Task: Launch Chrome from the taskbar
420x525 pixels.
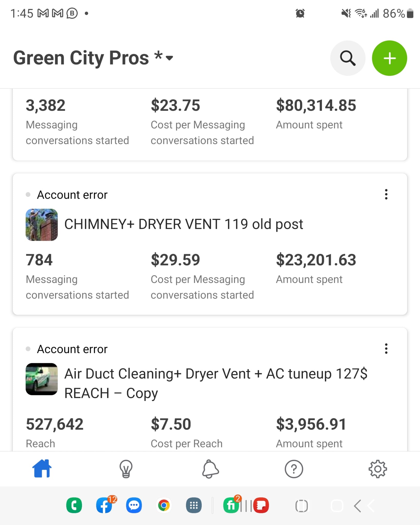Action: coord(164,505)
